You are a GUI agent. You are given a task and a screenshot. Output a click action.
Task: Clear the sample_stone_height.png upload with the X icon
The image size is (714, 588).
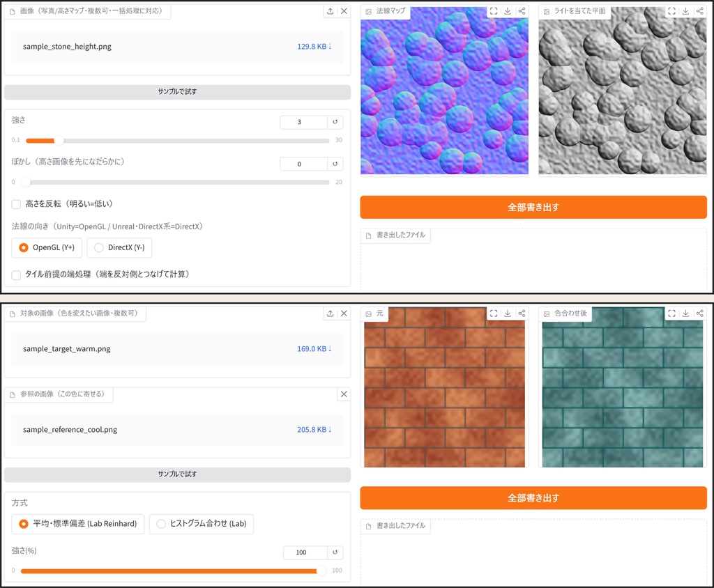tap(344, 11)
